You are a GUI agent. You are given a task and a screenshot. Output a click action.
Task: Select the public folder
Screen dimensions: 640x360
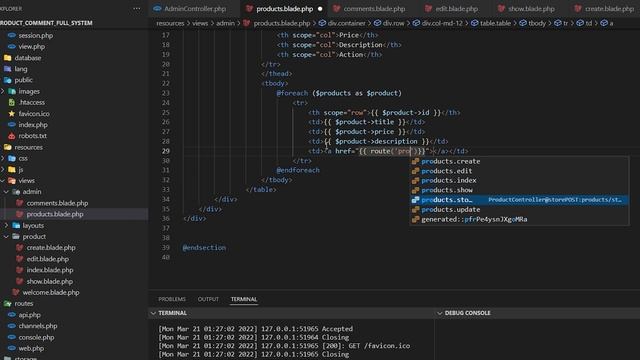pos(23,80)
